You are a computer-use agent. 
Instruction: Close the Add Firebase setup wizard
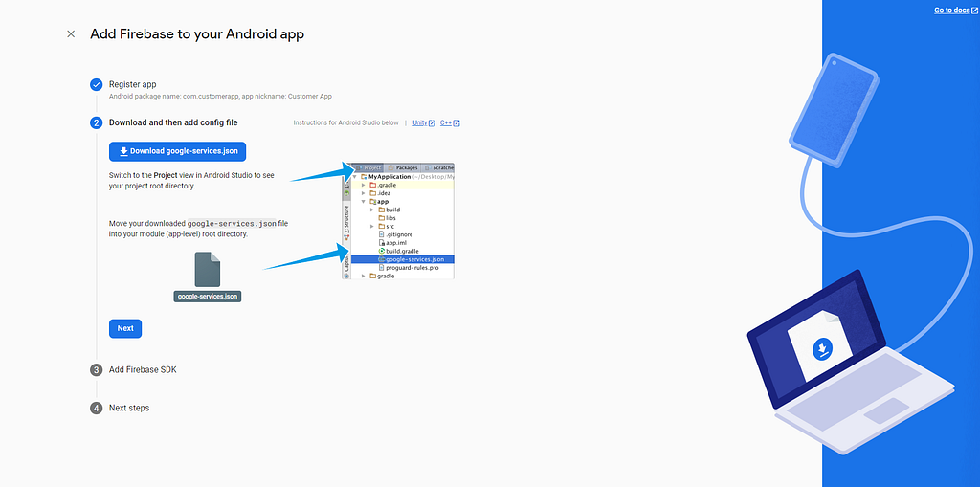tap(71, 33)
